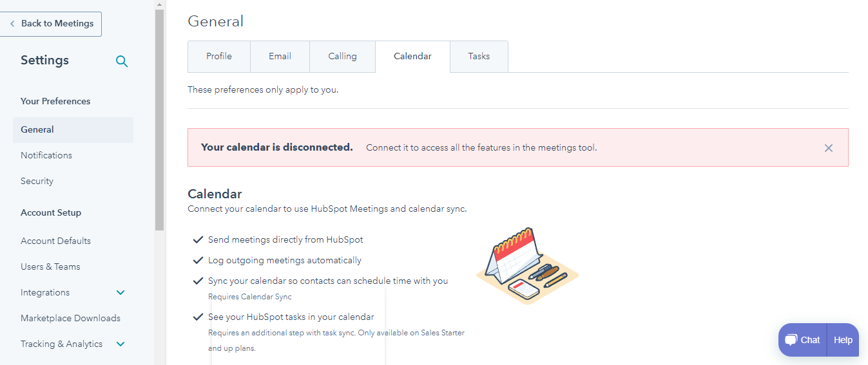Dismiss the calendar disconnected alert

tap(829, 148)
